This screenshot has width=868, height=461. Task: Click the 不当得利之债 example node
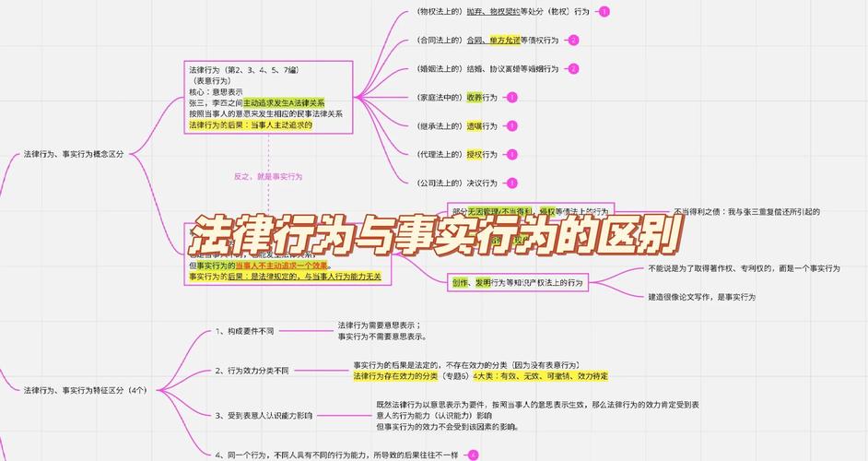746,212
